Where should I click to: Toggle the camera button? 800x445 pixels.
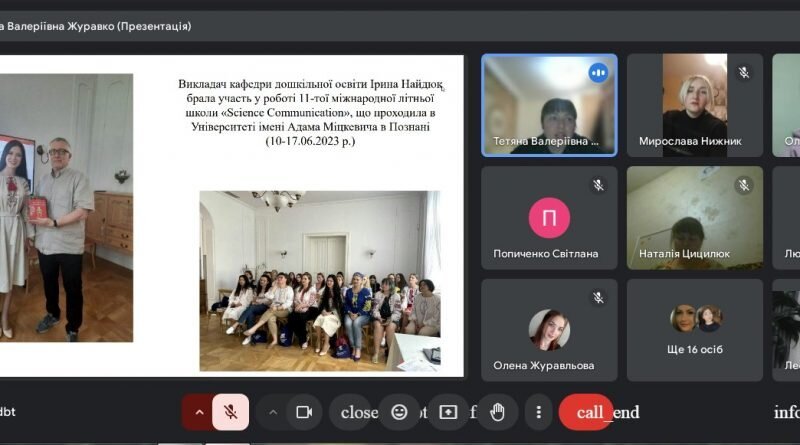304,412
